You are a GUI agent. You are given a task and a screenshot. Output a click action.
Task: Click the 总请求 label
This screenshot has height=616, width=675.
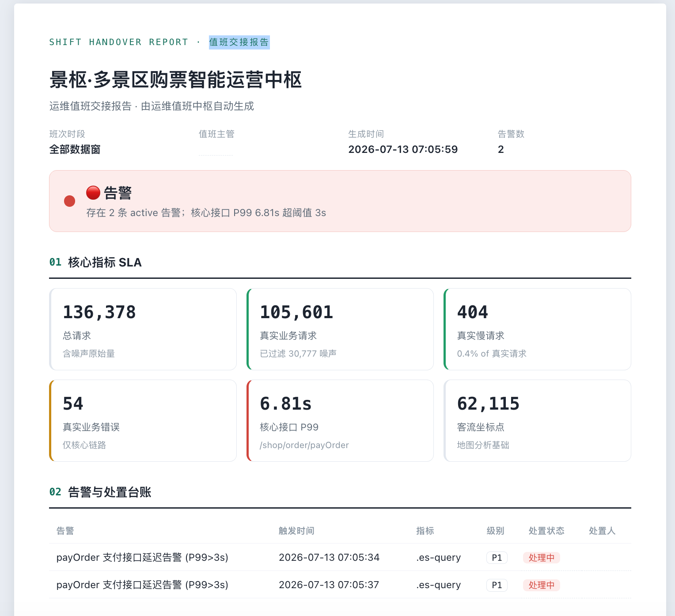tap(77, 336)
